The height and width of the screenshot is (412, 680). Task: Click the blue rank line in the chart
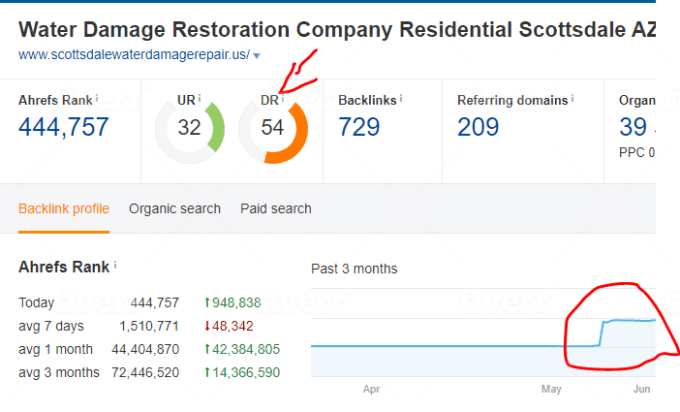click(450, 346)
